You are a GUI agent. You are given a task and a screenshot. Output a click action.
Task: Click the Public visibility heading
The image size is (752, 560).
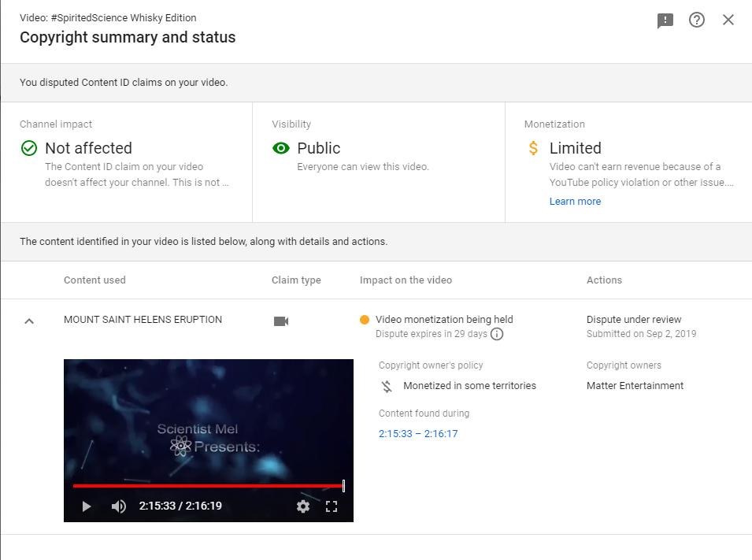[x=318, y=148]
